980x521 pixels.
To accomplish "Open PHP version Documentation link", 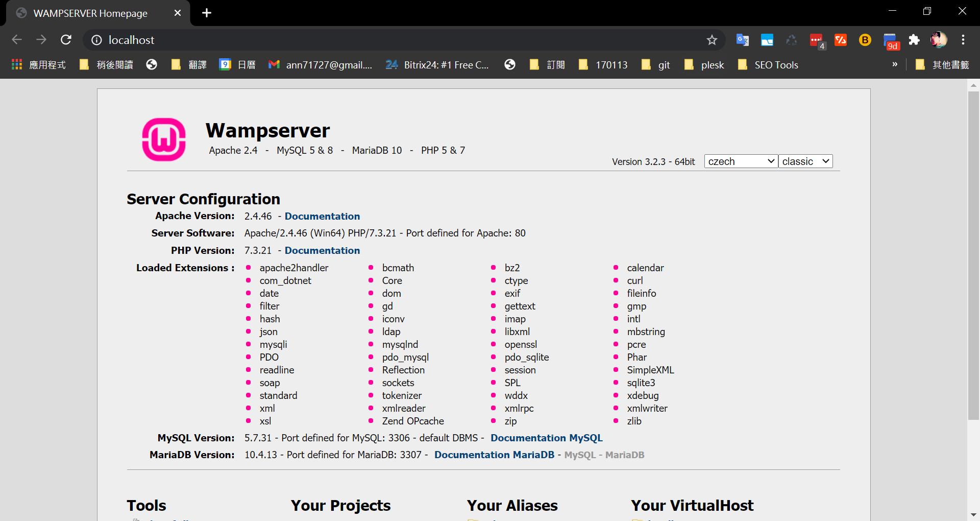I will point(322,250).
